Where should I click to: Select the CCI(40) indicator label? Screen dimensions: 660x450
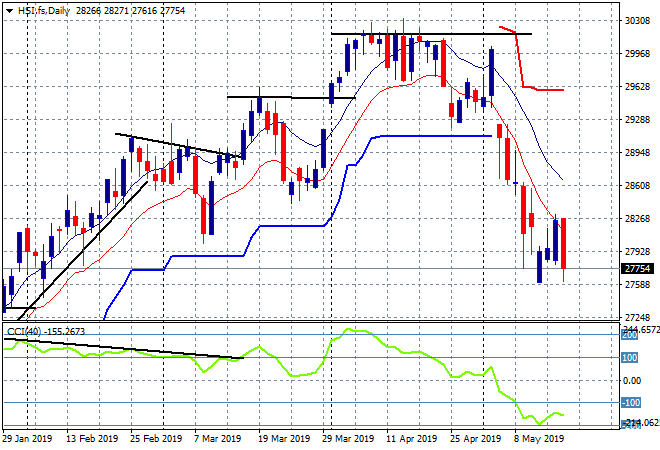tap(24, 332)
